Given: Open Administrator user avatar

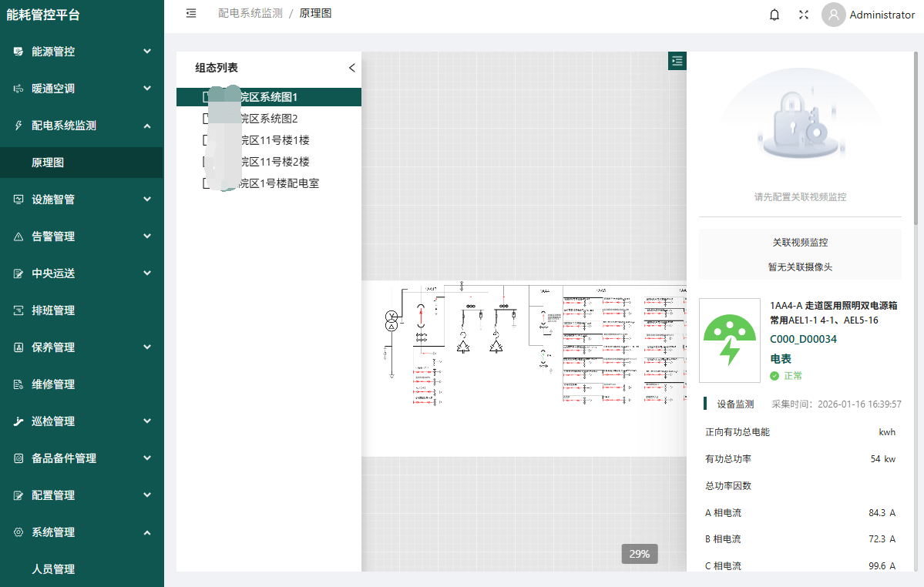Looking at the screenshot, I should (x=833, y=15).
